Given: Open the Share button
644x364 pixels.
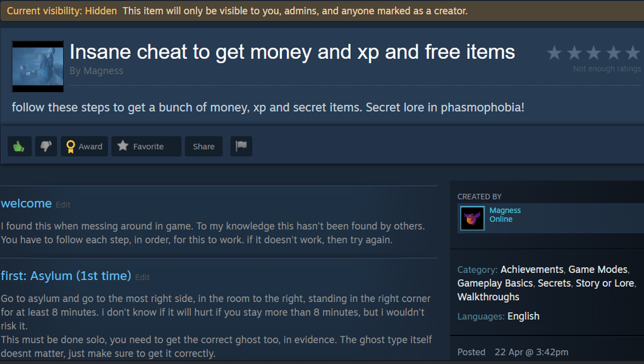Looking at the screenshot, I should tap(204, 146).
